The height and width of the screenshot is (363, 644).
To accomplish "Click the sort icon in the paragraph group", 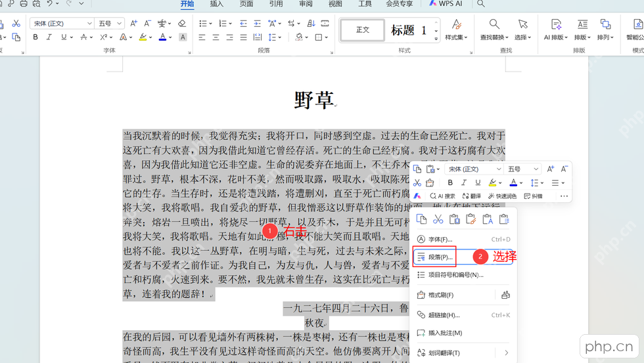I will tap(311, 24).
